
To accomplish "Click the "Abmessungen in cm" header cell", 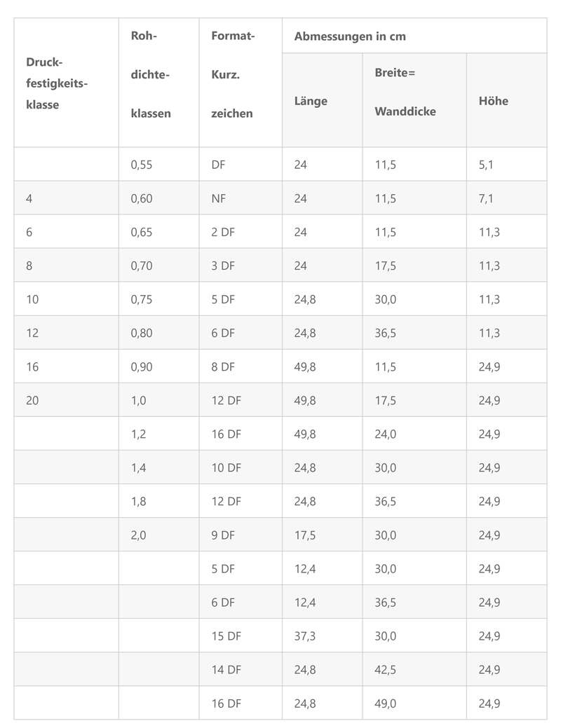I will (x=350, y=36).
